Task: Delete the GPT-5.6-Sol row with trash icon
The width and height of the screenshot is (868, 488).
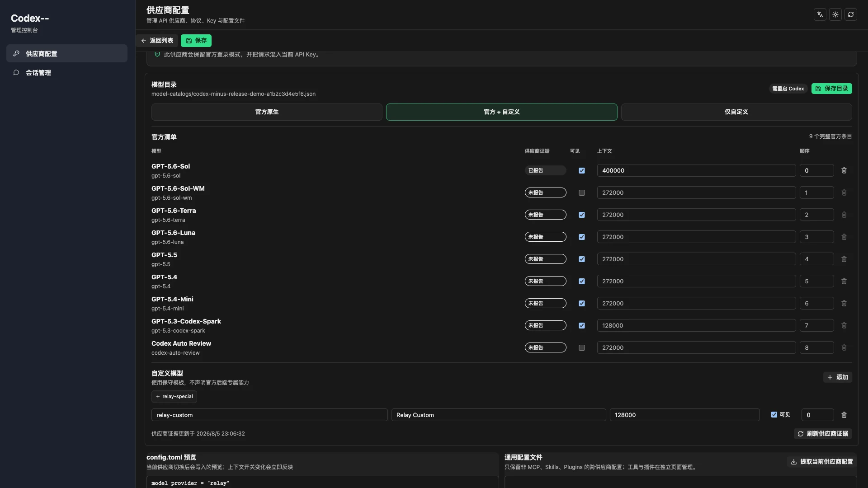Action: [844, 170]
